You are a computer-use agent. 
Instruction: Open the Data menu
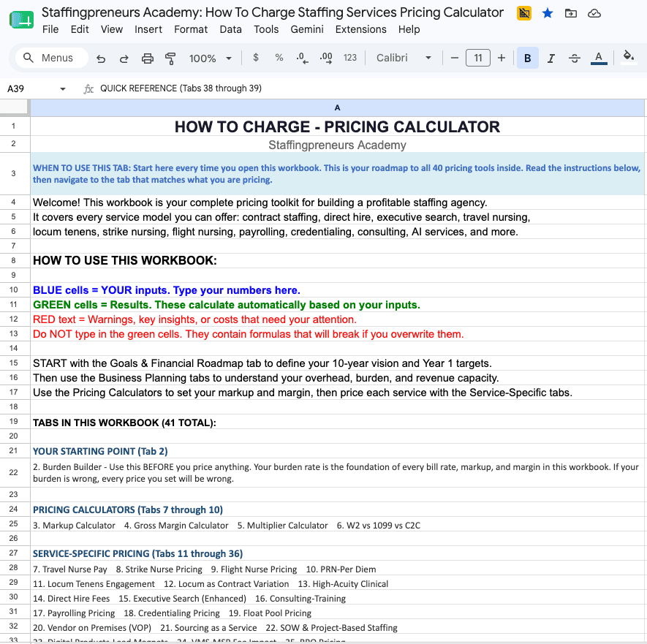click(231, 29)
